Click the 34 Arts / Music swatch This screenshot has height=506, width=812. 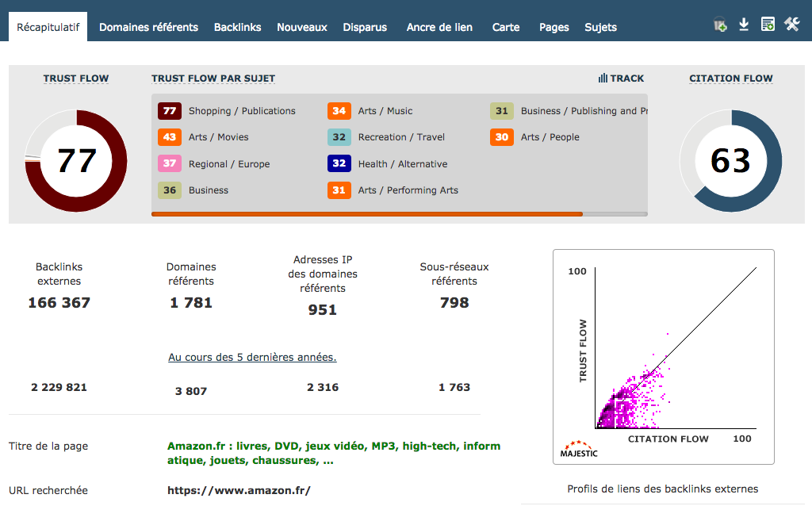(x=339, y=111)
